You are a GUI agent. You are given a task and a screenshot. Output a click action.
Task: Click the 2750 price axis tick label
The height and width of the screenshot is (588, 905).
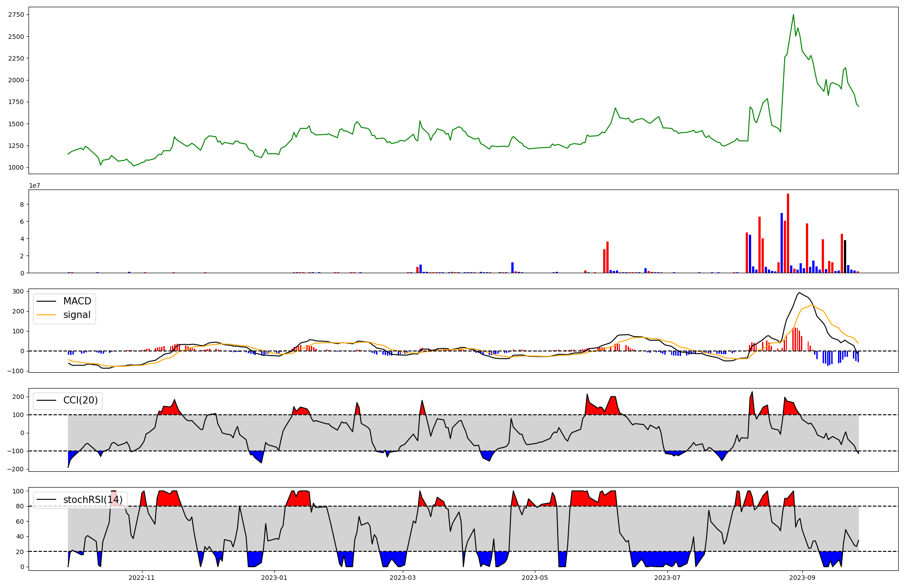click(16, 14)
